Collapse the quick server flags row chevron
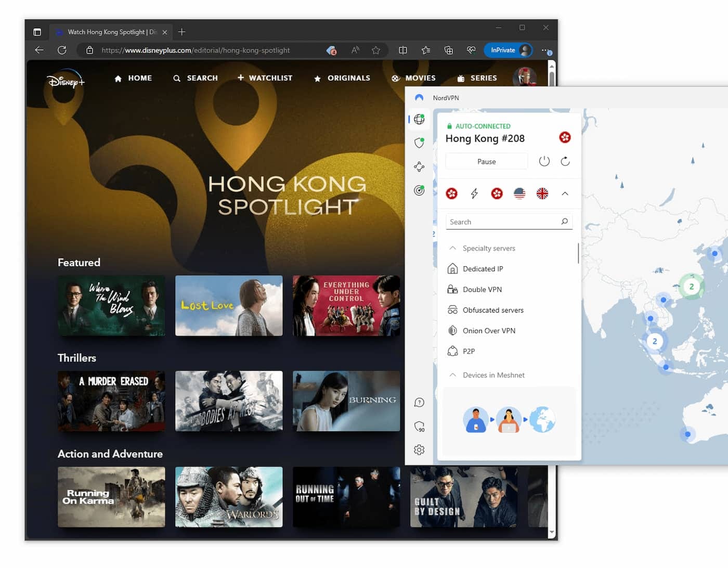 pyautogui.click(x=565, y=193)
